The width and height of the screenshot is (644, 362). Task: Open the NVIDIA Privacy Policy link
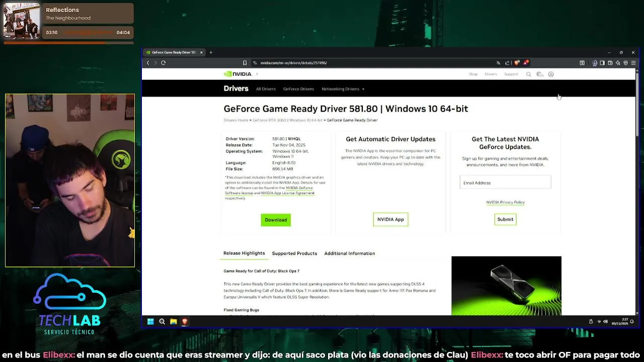click(x=505, y=202)
